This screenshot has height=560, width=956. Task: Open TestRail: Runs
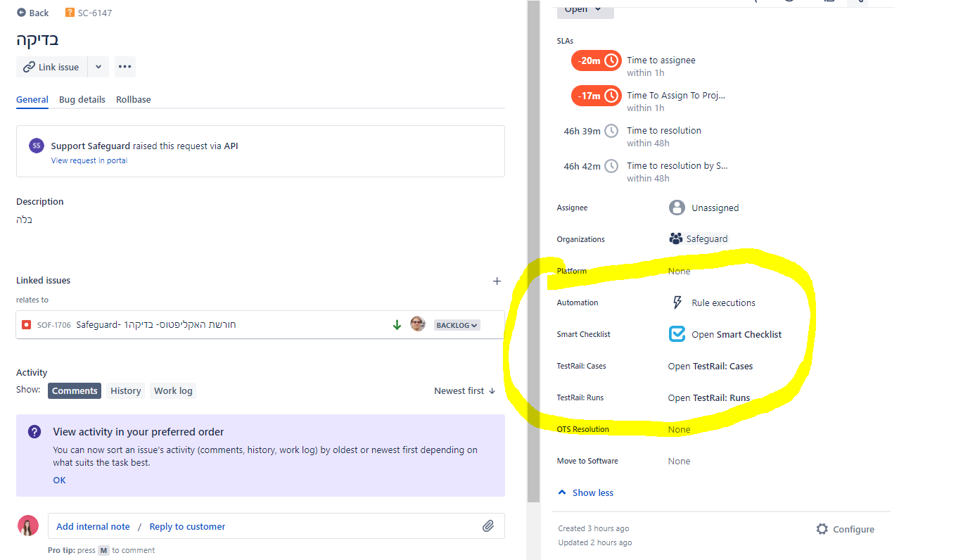coord(709,398)
